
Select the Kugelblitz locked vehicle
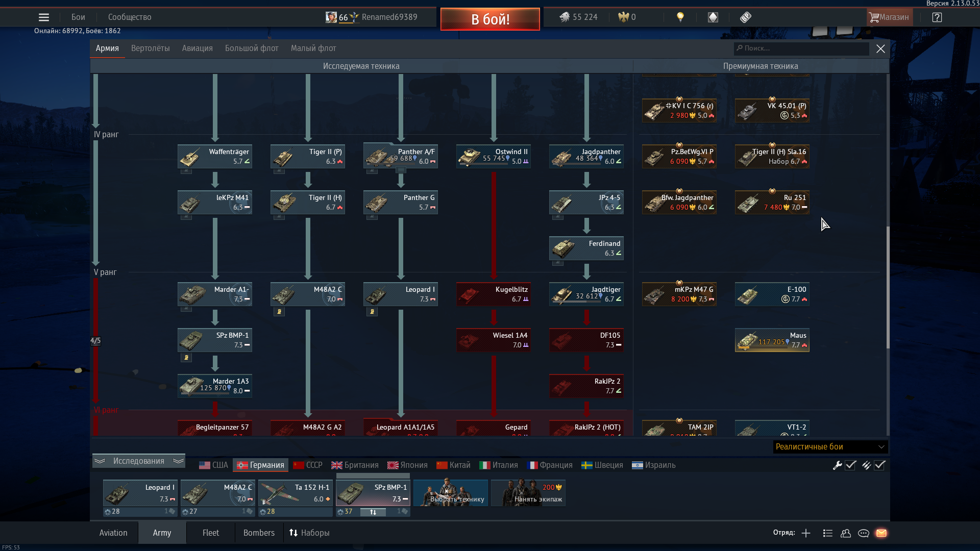point(494,294)
